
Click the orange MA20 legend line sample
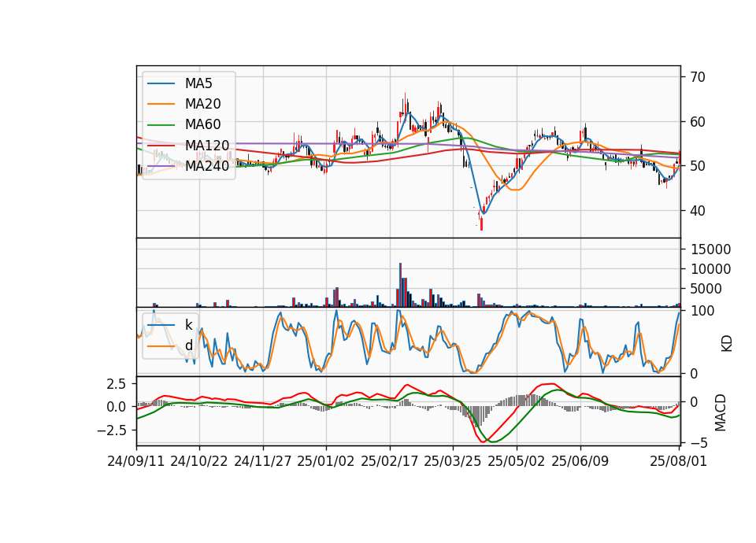[161, 104]
